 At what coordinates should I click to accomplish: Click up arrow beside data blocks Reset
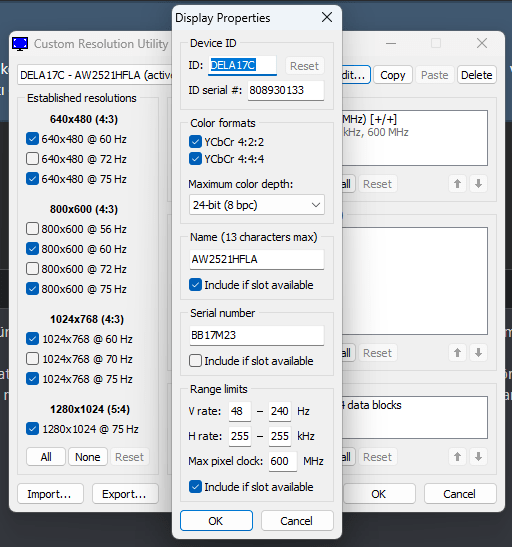pos(457,457)
